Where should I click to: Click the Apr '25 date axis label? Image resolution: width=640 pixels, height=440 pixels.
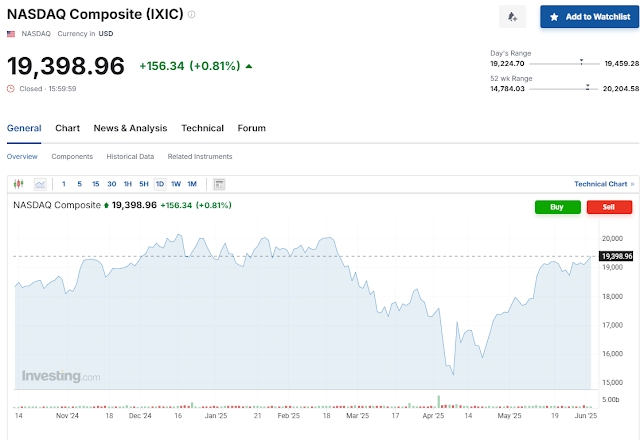(x=433, y=416)
